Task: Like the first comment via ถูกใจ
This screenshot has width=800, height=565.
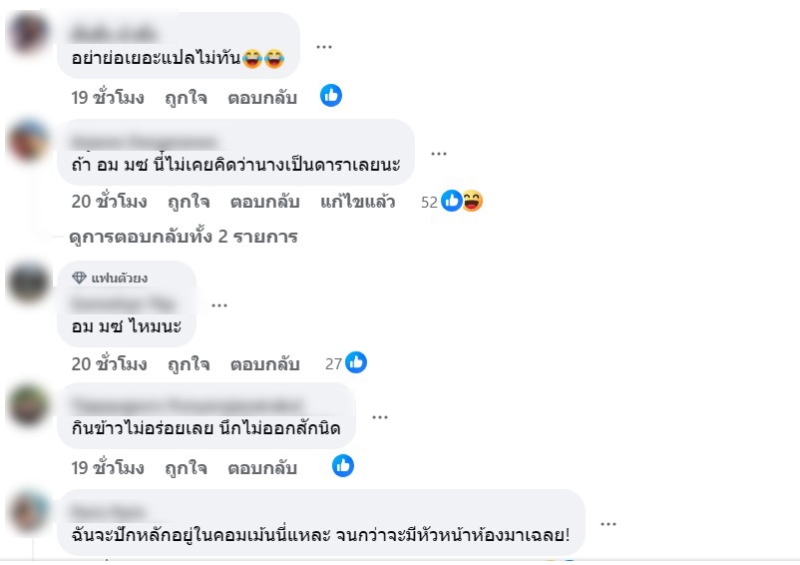Action: click(x=186, y=97)
